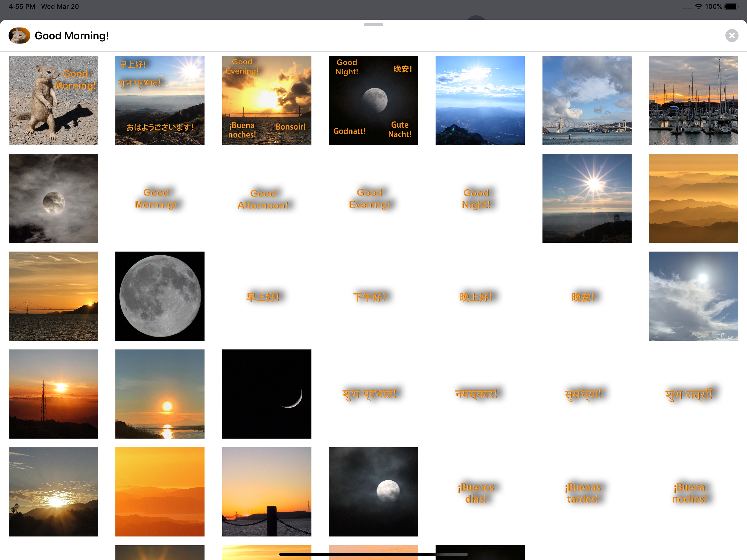Pick the Good Night moon sticker with Godnatt
Image resolution: width=747 pixels, height=560 pixels.
click(373, 100)
